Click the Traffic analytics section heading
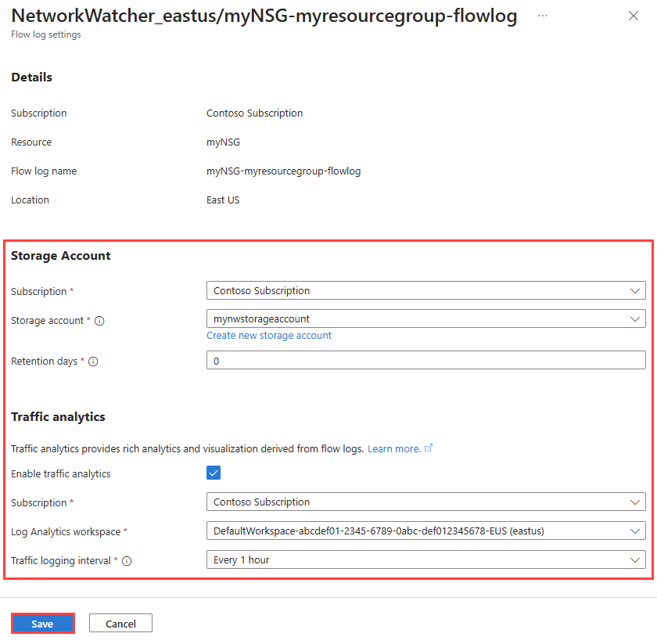Screen dimensions: 657x644 (58, 417)
